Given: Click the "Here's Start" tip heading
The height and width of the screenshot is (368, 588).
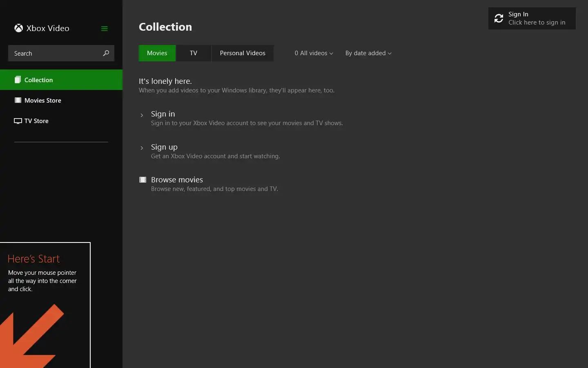Looking at the screenshot, I should coord(33,259).
